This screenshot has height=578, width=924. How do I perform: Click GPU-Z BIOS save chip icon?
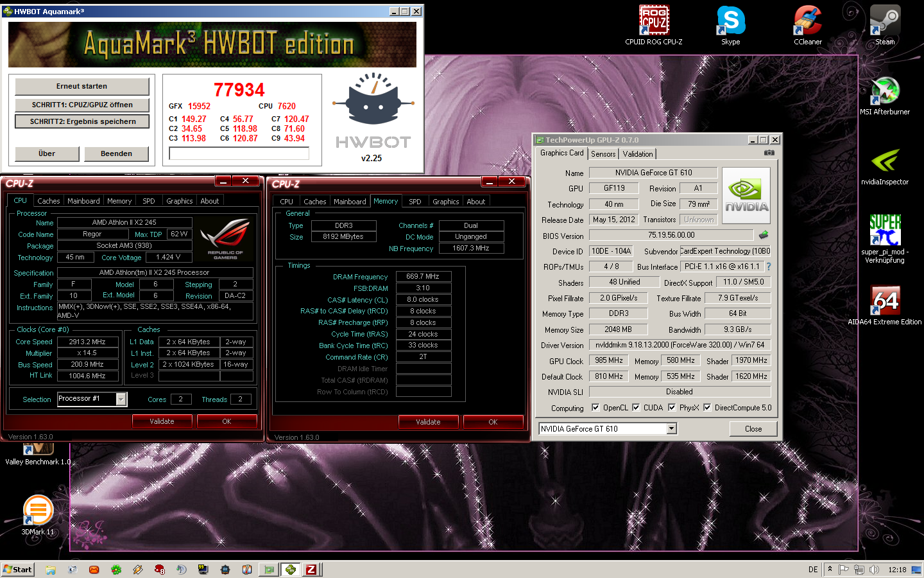[x=764, y=235]
